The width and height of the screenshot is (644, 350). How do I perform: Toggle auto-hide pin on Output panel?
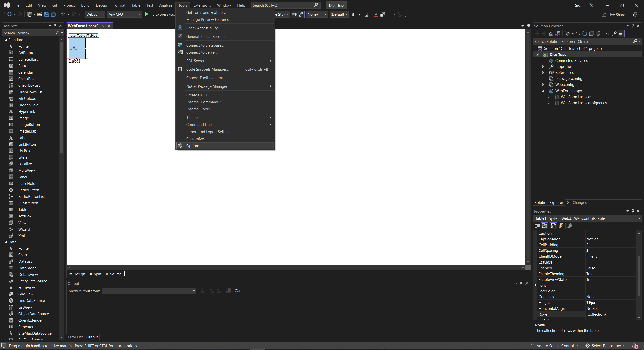pyautogui.click(x=521, y=283)
